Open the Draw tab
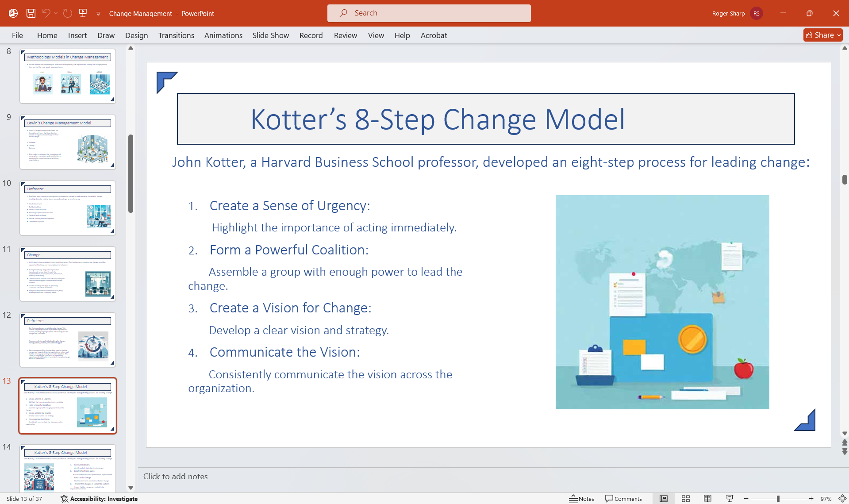The image size is (849, 504). coord(106,35)
